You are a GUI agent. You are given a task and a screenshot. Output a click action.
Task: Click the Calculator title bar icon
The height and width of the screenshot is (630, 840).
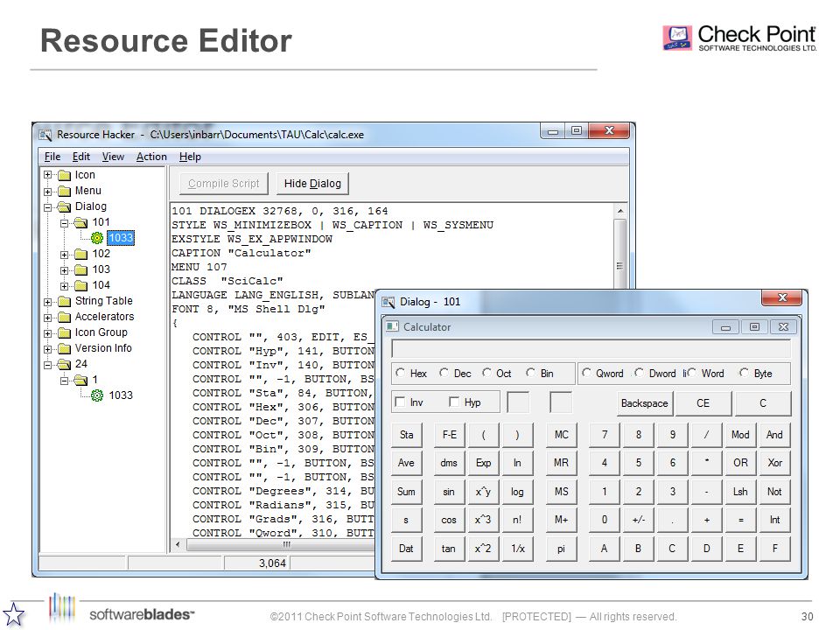pos(393,326)
